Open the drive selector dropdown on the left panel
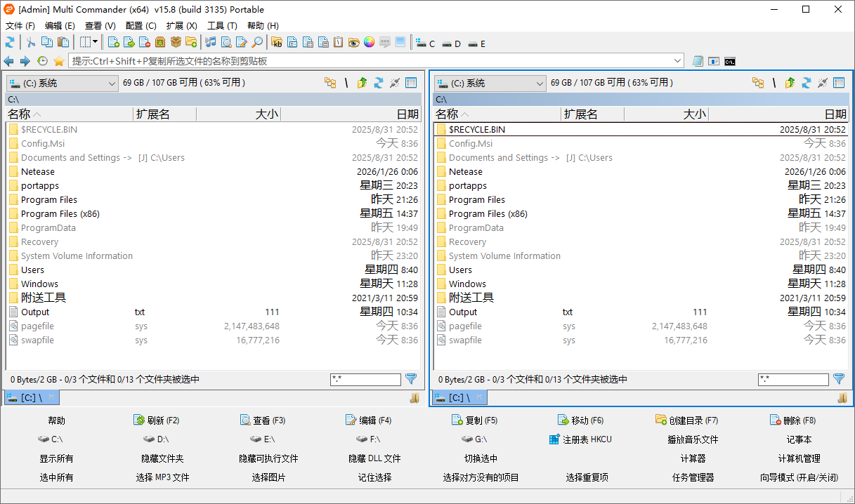 (112, 83)
